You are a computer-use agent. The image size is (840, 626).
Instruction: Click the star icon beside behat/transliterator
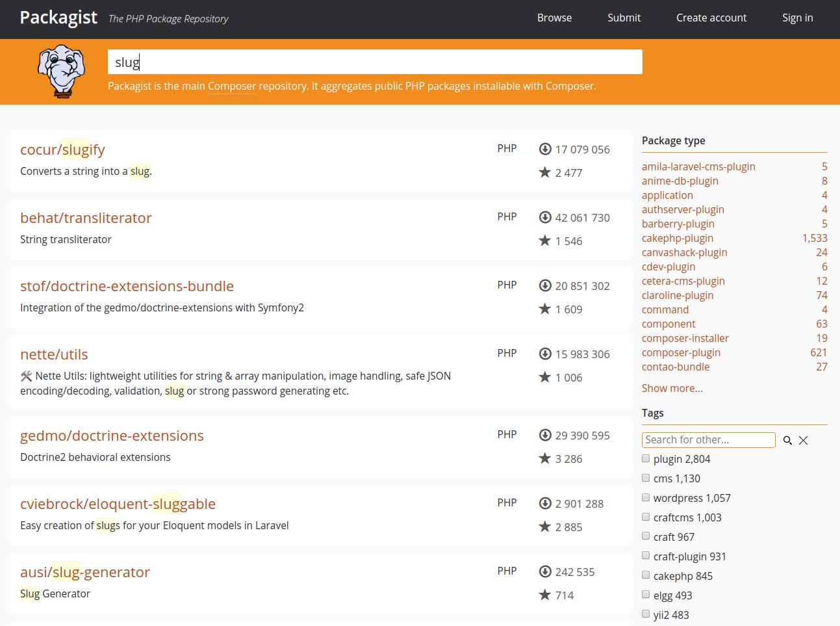click(x=545, y=240)
